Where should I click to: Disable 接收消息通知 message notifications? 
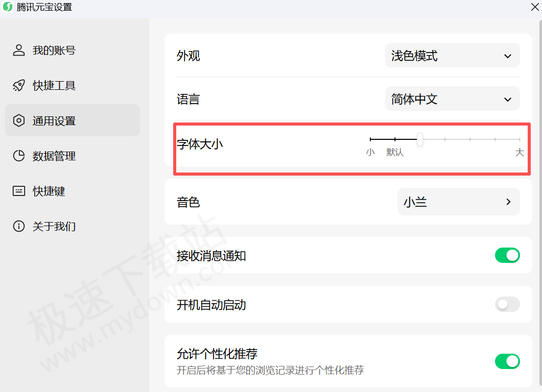tap(507, 255)
